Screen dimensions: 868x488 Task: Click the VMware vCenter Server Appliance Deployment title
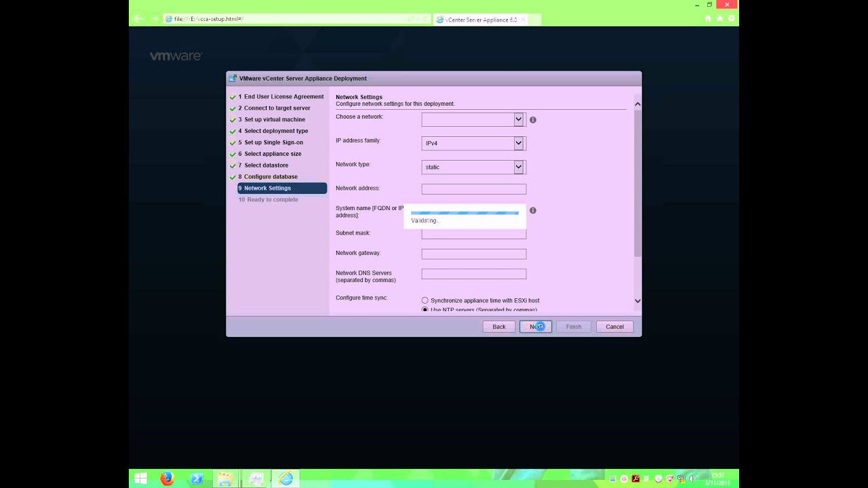[302, 79]
